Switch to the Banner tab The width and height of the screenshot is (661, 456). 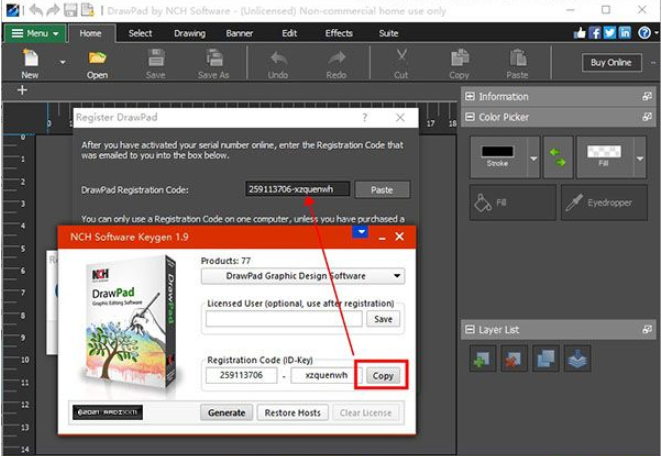click(239, 33)
